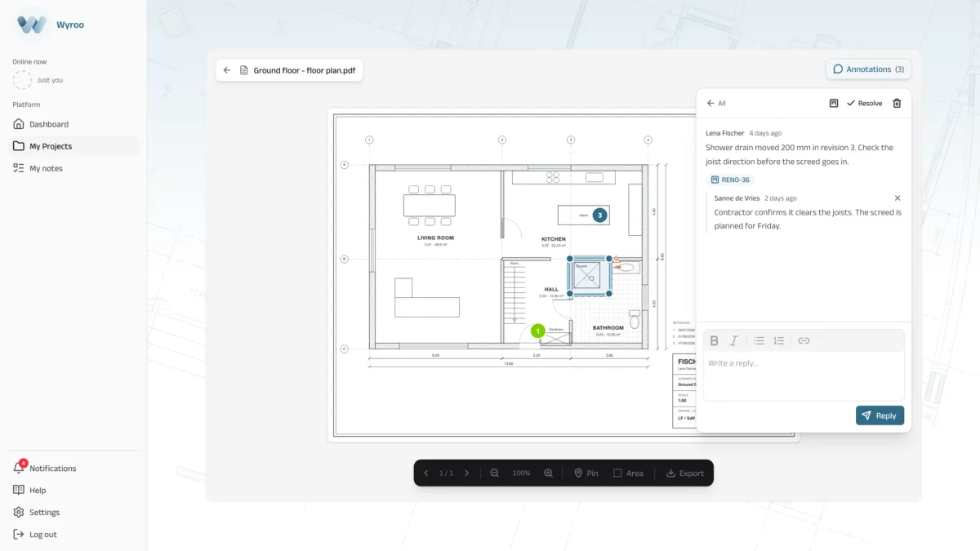
Task: Click Log out
Action: pyautogui.click(x=73, y=535)
